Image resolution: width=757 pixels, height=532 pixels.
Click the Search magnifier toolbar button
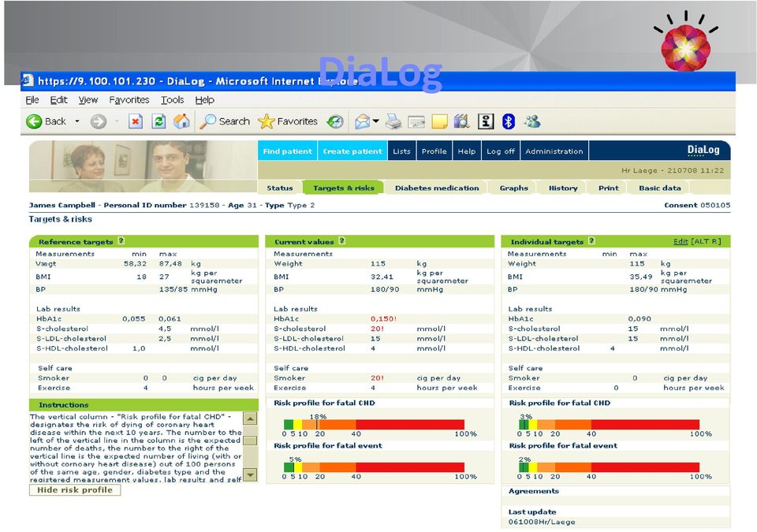click(x=225, y=121)
